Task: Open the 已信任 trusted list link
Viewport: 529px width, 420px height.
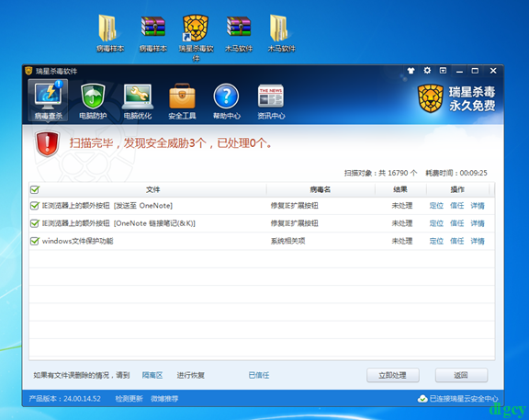Action: pos(259,375)
